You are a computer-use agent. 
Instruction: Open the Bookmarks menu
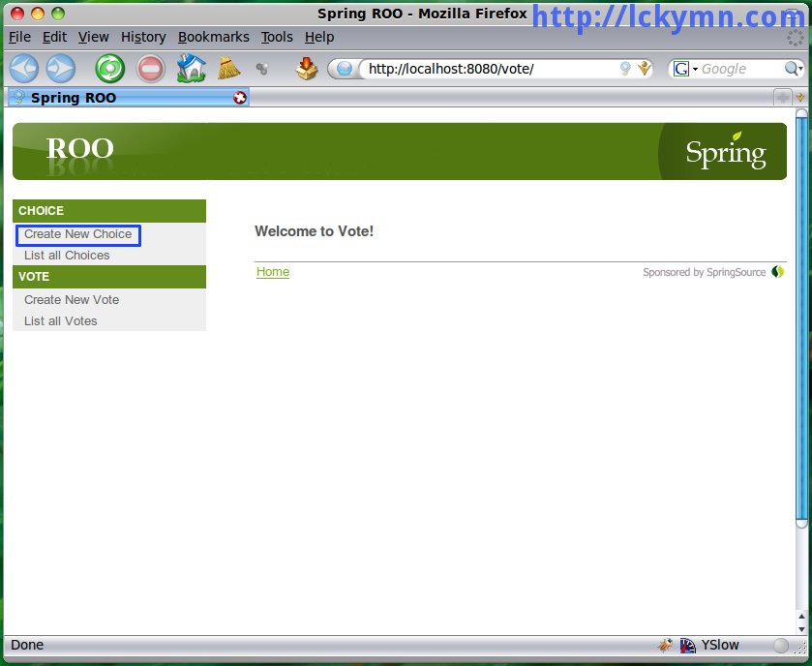[213, 38]
